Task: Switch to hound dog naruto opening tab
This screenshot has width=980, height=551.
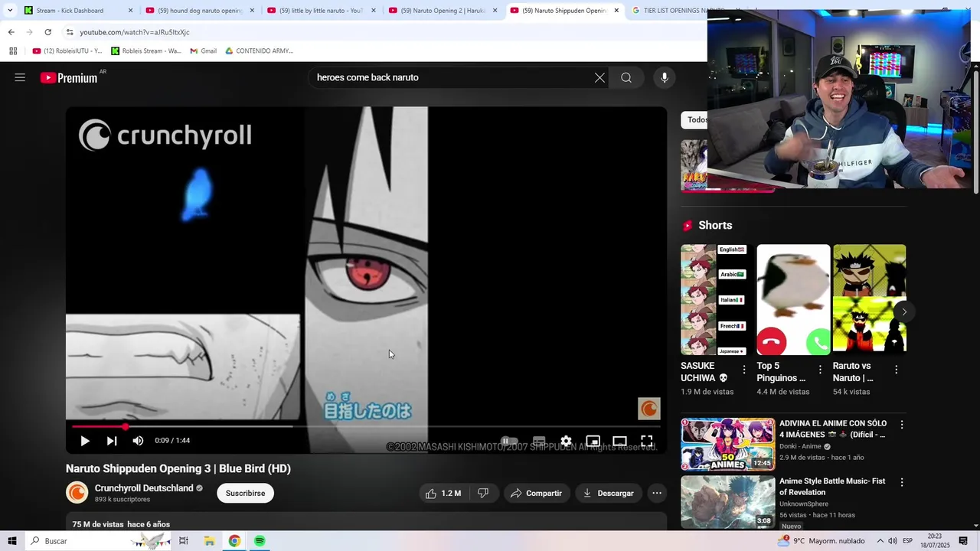Action: pos(200,11)
